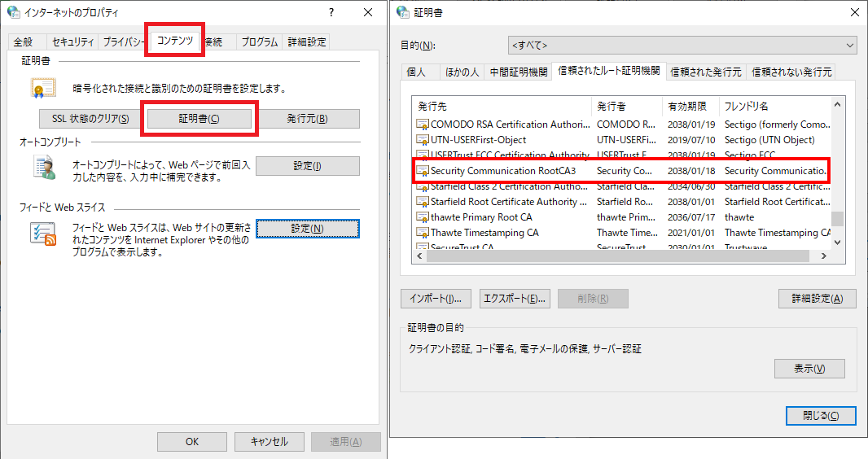Select the 中間証明機関 tab
Image resolution: width=868 pixels, height=459 pixels.
[518, 72]
